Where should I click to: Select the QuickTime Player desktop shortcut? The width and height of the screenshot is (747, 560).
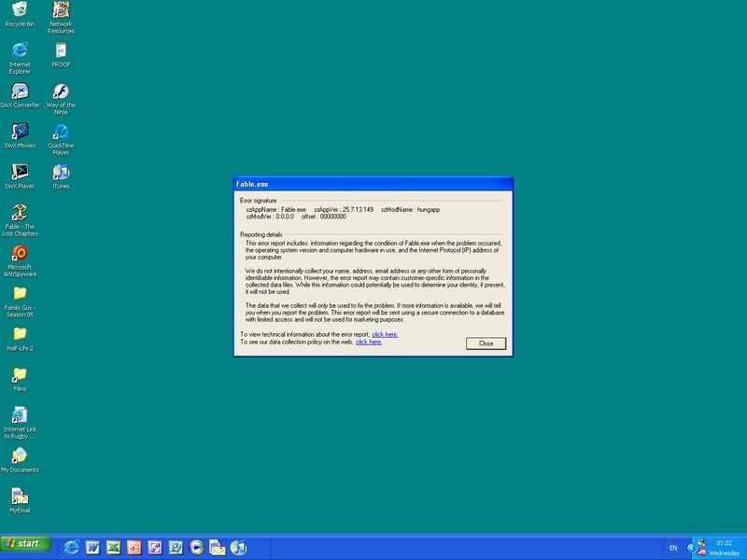click(61, 138)
